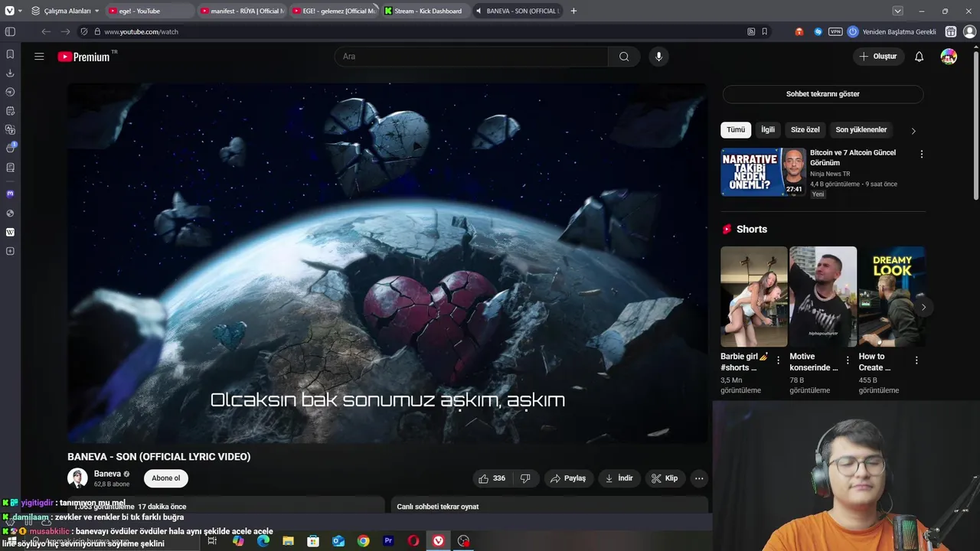The image size is (980, 551).
Task: Click Yeniden Başlatma Gerekli update notice
Action: click(891, 31)
